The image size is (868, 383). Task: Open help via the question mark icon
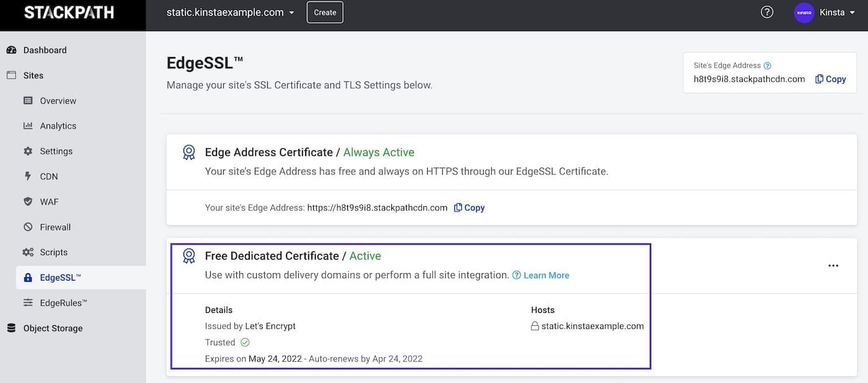point(766,11)
